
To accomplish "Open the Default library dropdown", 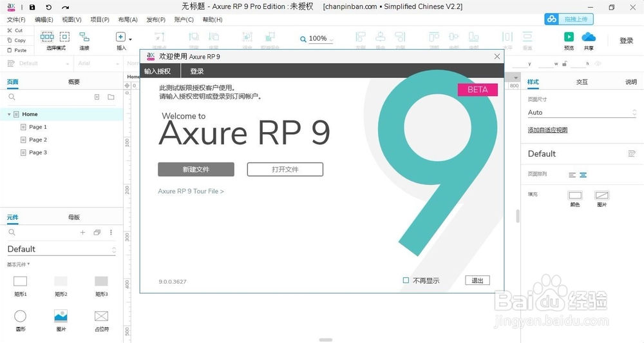I will (x=62, y=250).
